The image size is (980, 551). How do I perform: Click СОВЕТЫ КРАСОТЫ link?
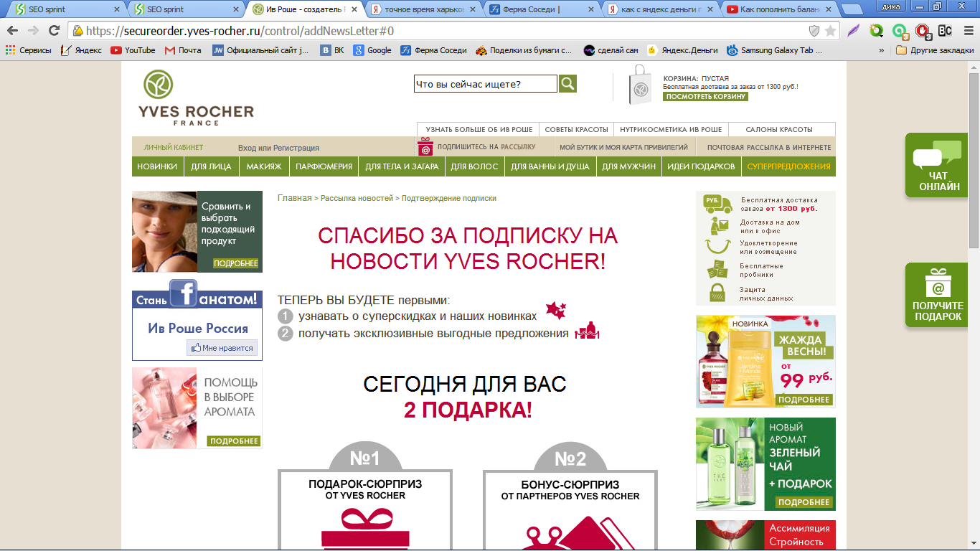tap(576, 130)
